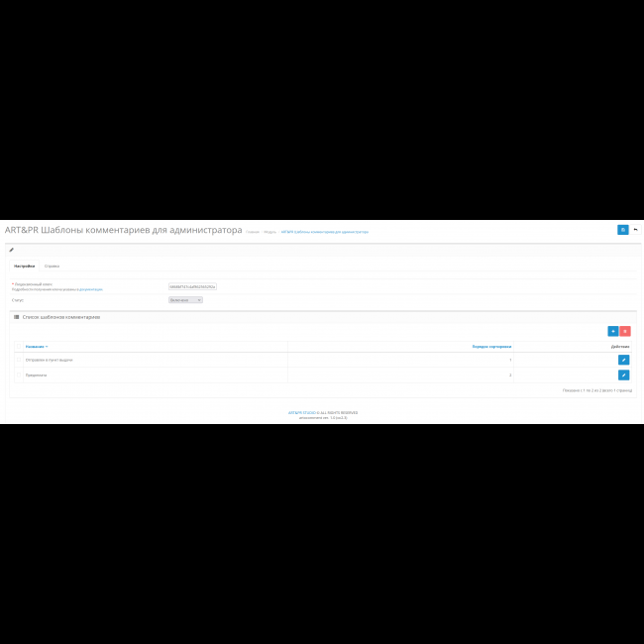Open the 'Статус' dropdown

pos(185,299)
